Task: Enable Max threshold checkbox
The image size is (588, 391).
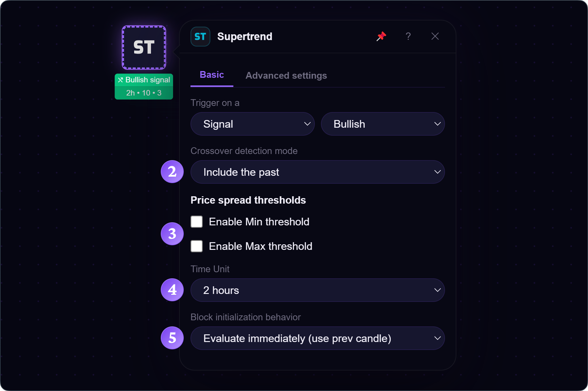Action: click(197, 246)
